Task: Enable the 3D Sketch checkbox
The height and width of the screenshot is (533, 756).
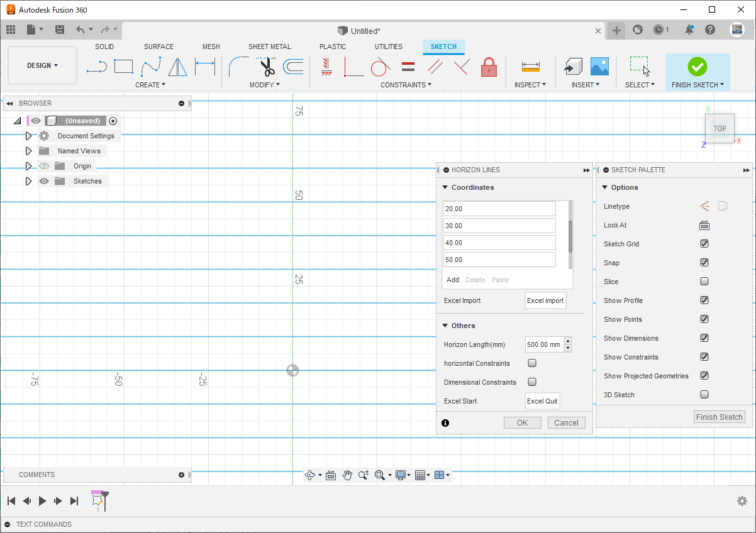Action: click(x=704, y=395)
